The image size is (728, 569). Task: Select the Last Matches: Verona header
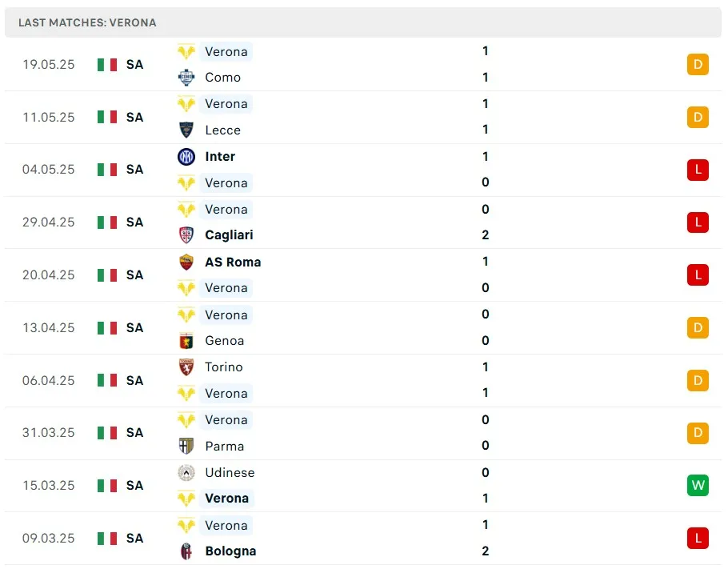pos(87,22)
